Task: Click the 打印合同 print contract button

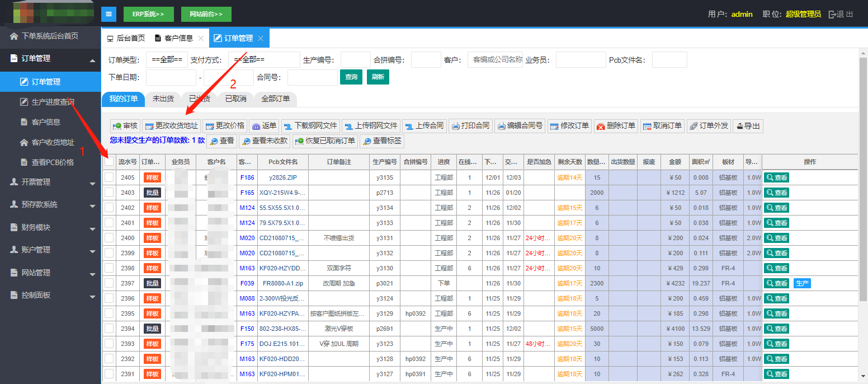Action: coord(470,126)
